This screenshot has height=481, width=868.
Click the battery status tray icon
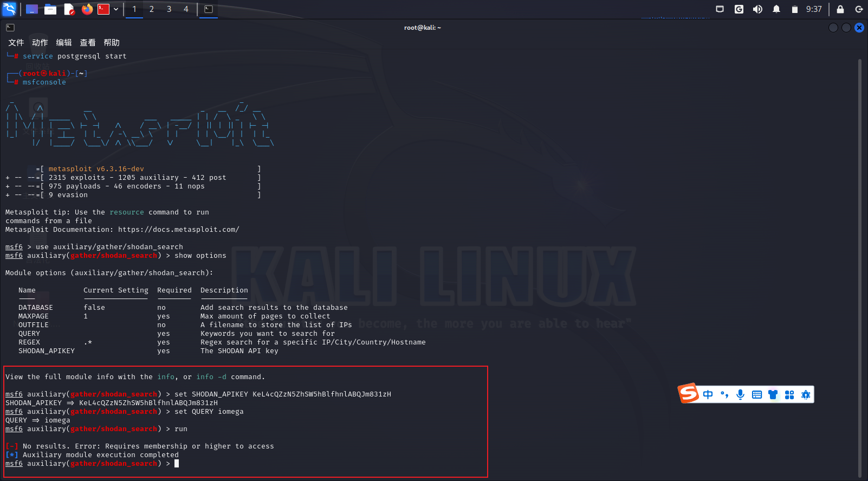(794, 9)
